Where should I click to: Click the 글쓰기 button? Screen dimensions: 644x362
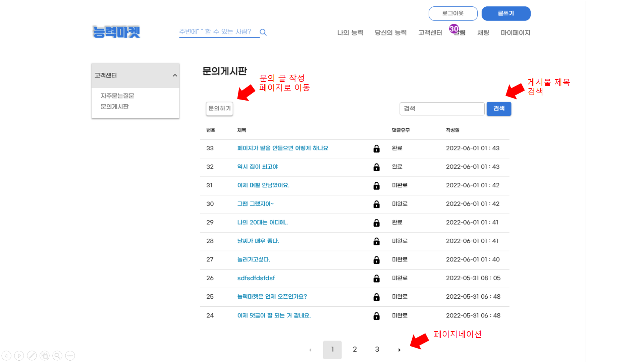(x=506, y=13)
